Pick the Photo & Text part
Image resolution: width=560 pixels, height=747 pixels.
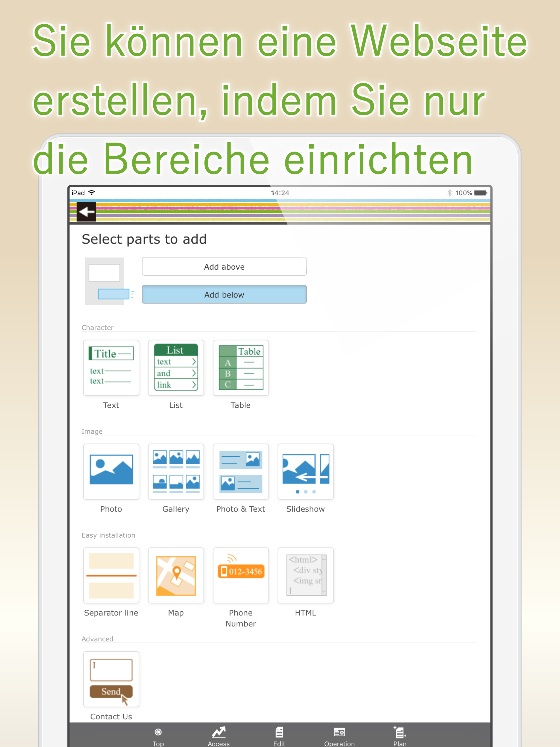[x=240, y=471]
